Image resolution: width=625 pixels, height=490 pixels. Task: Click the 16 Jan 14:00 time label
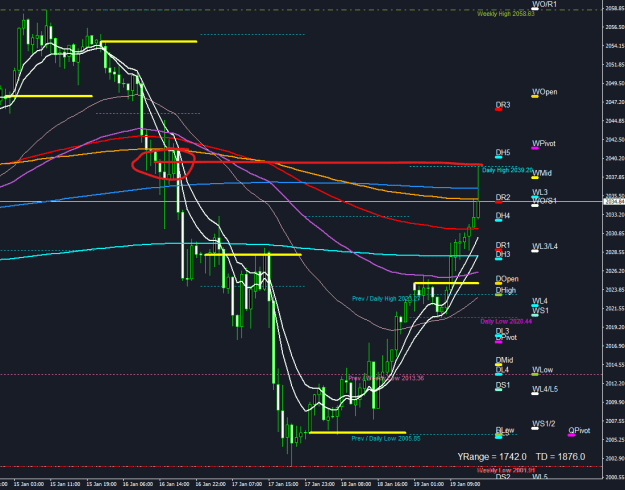pyautogui.click(x=174, y=484)
